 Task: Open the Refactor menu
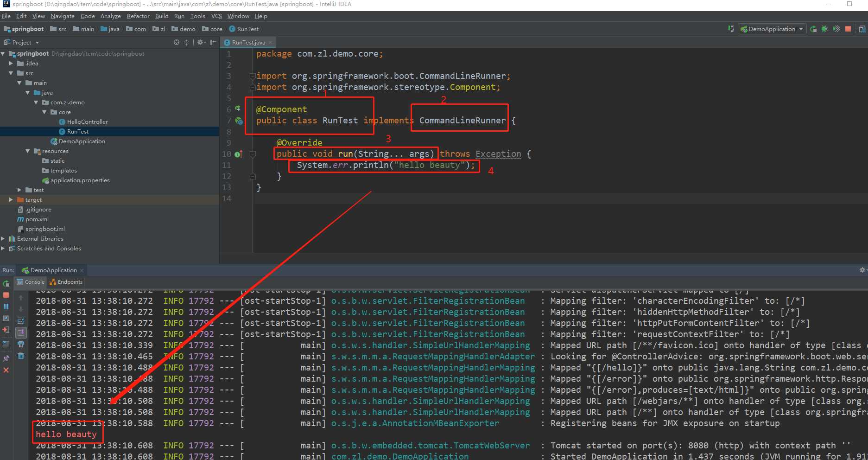[x=138, y=16]
